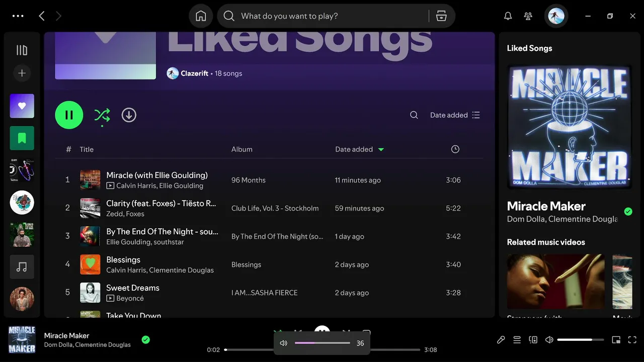Open Zedd, Foxes artist link
The image size is (644, 362).
pos(125,214)
